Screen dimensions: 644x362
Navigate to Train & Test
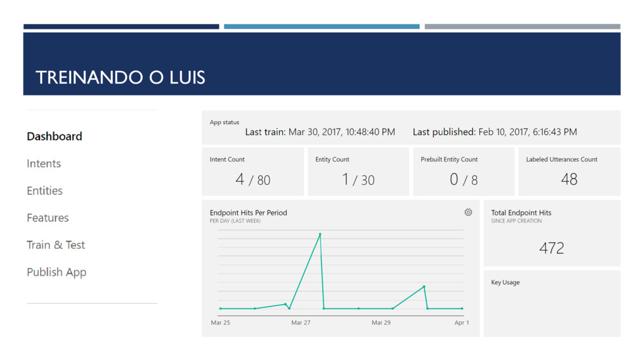click(x=55, y=244)
